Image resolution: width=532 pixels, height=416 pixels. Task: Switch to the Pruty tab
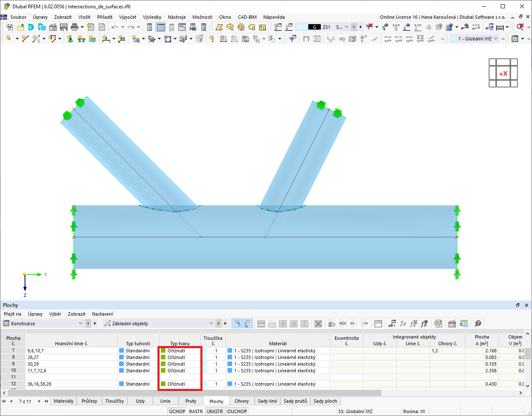pos(191,401)
